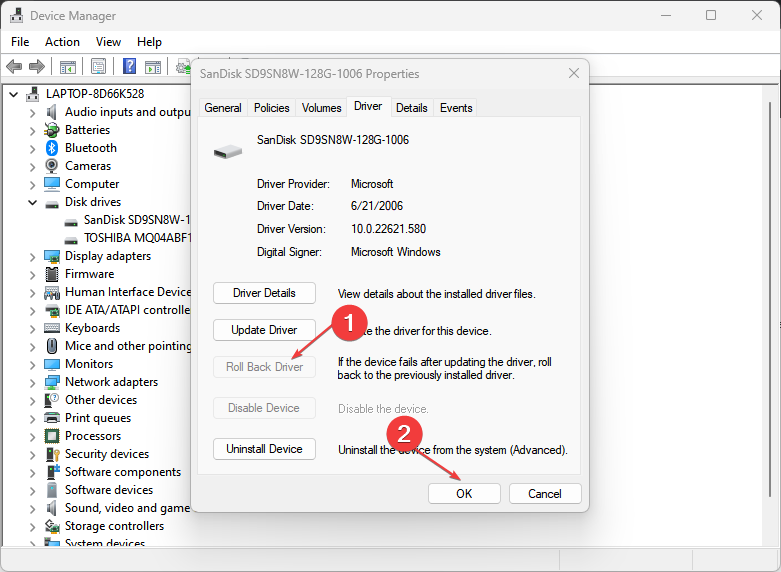Image resolution: width=781 pixels, height=572 pixels.
Task: Select the Security devices key icon
Action: (x=52, y=454)
